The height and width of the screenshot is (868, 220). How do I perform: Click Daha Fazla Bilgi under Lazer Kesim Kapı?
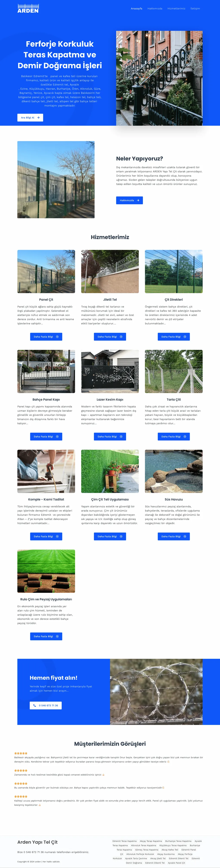click(110, 436)
